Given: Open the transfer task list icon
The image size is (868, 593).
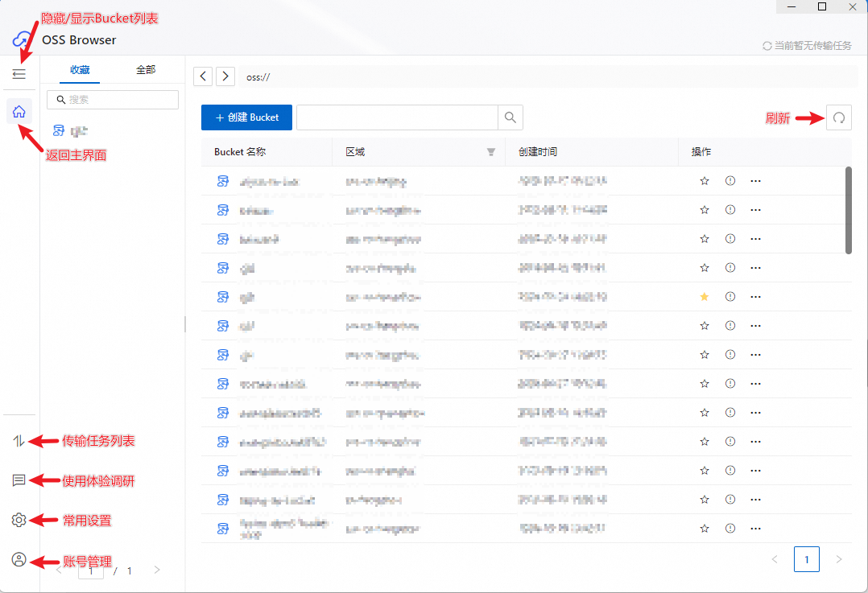Looking at the screenshot, I should [x=19, y=441].
